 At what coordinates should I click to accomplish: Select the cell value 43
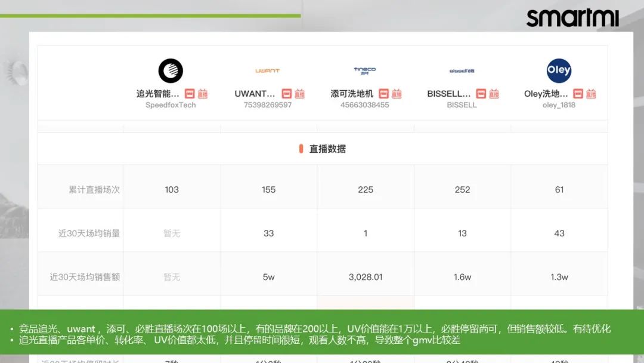559,233
